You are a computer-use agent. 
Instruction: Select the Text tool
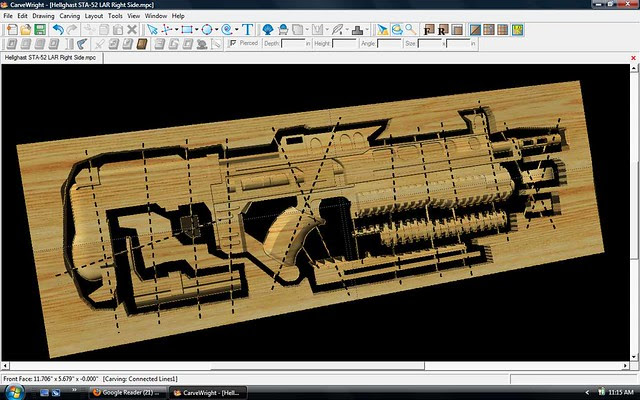pyautogui.click(x=247, y=29)
